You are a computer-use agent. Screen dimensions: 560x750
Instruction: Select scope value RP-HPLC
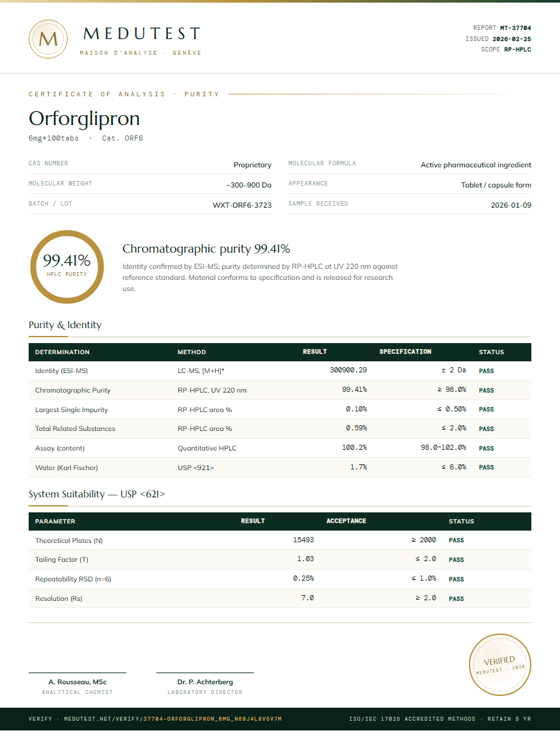(518, 49)
